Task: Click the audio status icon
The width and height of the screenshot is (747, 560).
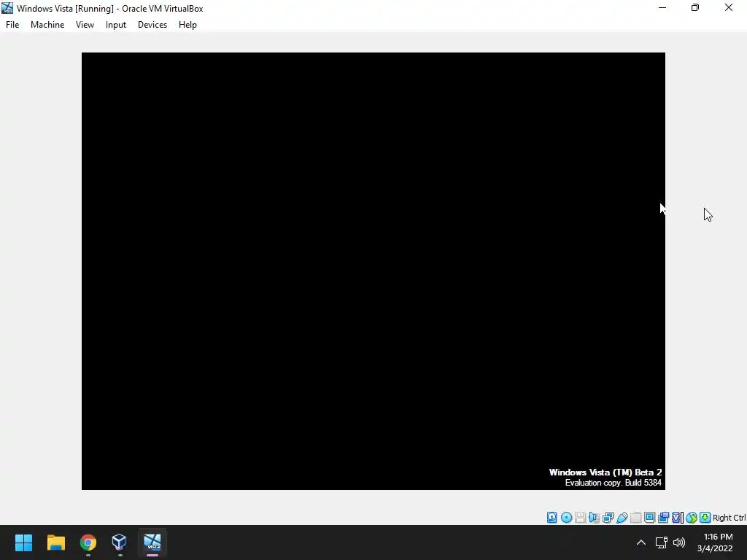Action: [594, 518]
